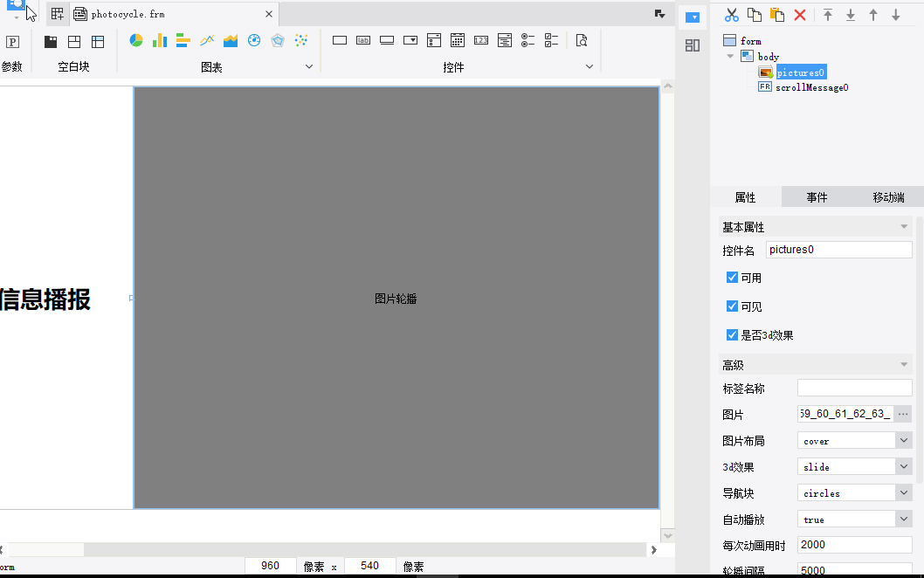924x578 pixels.
Task: Add a text box widget
Action: coord(340,40)
